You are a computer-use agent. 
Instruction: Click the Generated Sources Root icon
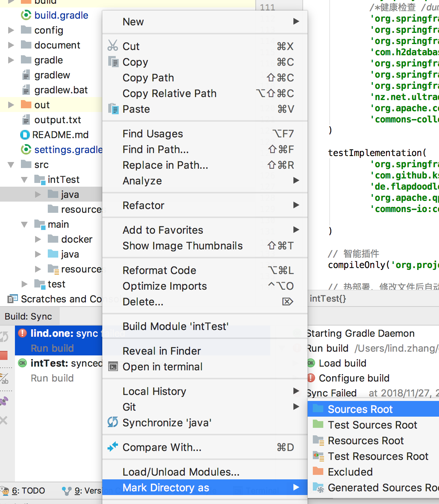318,488
